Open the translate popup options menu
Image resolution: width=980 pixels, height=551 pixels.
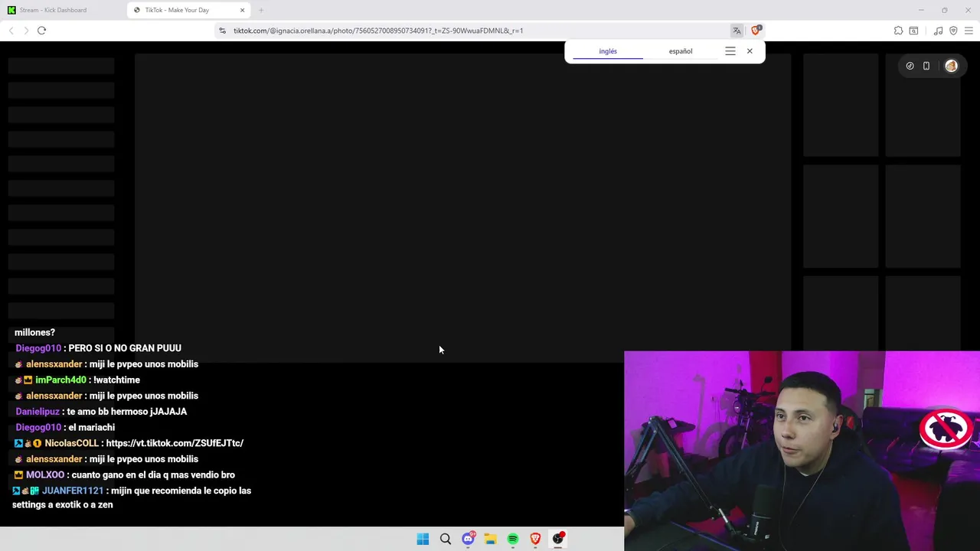[x=730, y=51]
